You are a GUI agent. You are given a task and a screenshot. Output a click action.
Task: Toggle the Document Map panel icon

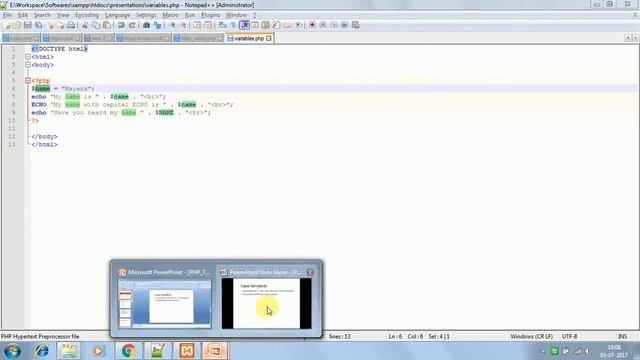tap(265, 25)
